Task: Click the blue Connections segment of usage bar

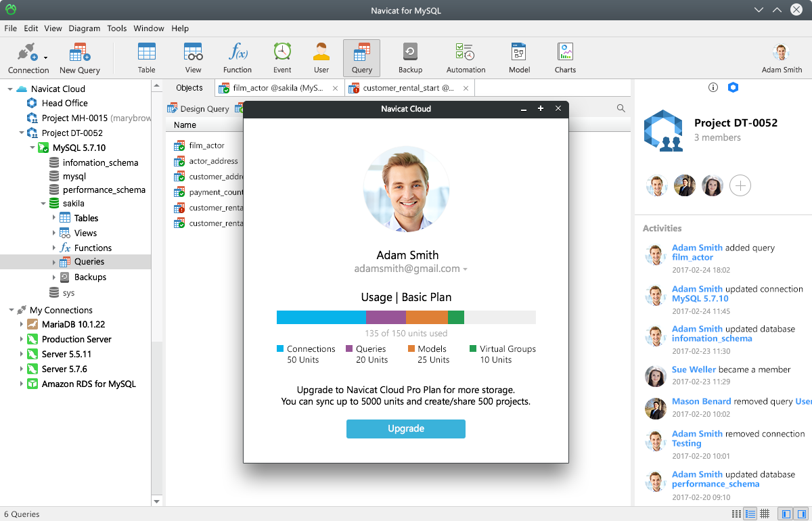Action: click(321, 317)
